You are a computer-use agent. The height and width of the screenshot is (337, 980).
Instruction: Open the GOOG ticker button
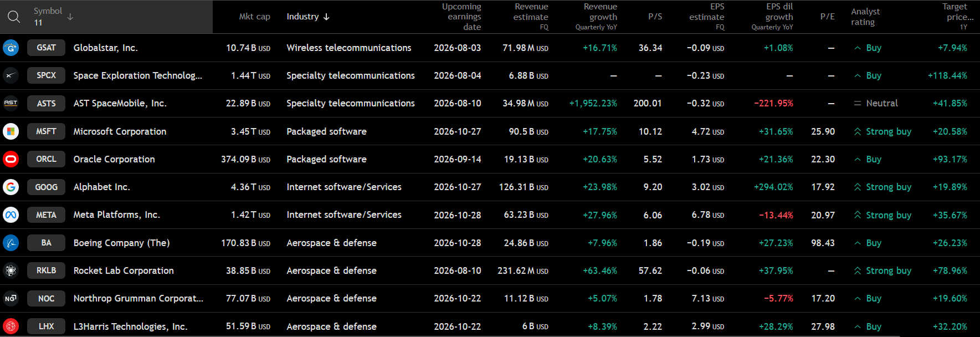46,187
